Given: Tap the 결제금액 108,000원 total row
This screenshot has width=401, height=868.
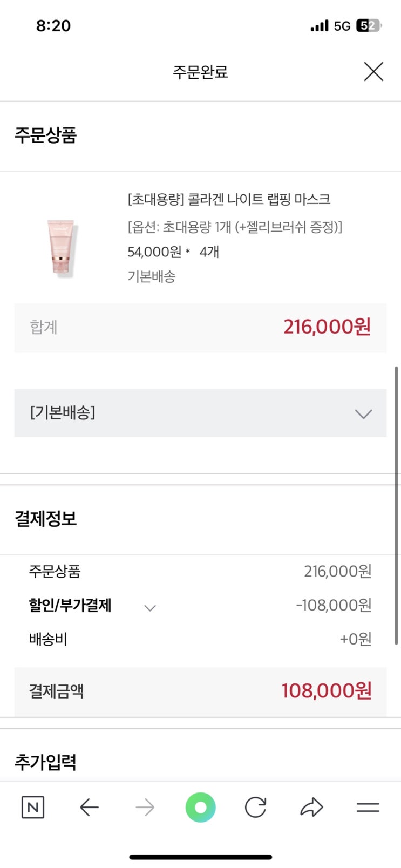Looking at the screenshot, I should (200, 691).
